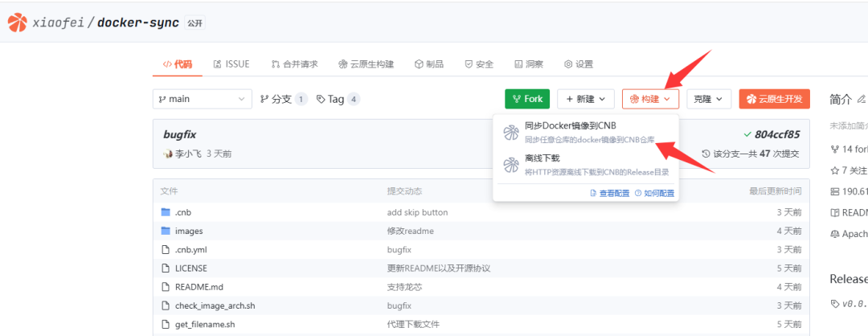Select 离线下载 menu entry
The height and width of the screenshot is (336, 868).
[x=586, y=165]
